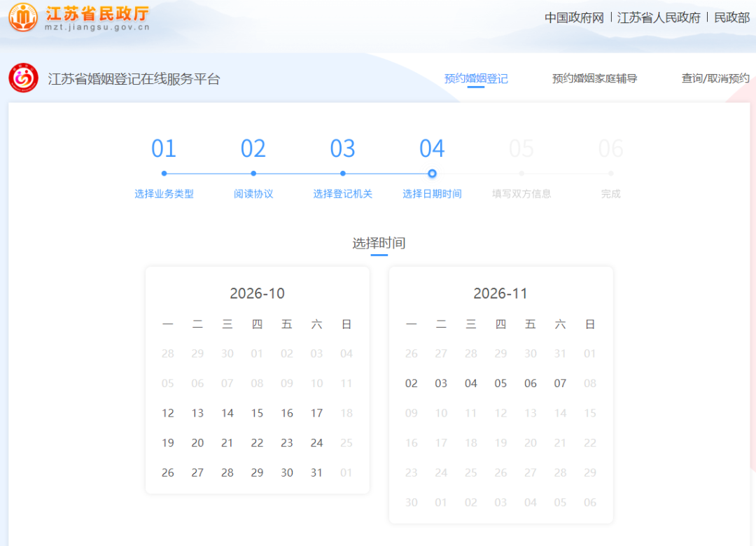Return to step 01 选择业务类型
The height and width of the screenshot is (546, 756).
(x=164, y=168)
